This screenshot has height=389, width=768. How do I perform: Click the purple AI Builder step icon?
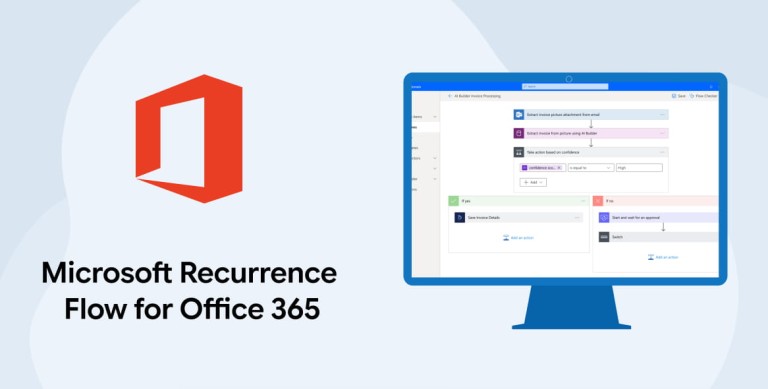coord(519,133)
